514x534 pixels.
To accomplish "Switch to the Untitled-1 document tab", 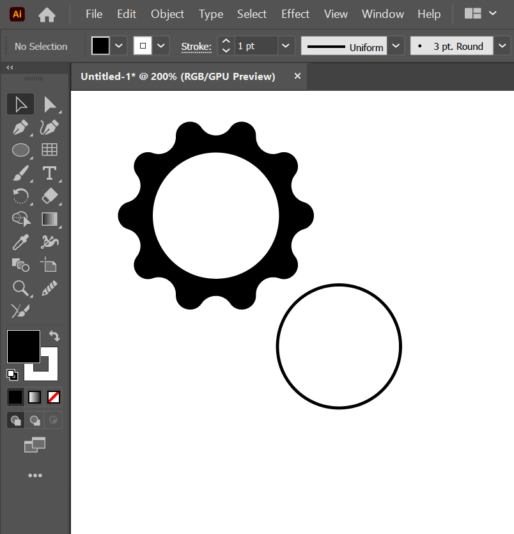I will (178, 77).
